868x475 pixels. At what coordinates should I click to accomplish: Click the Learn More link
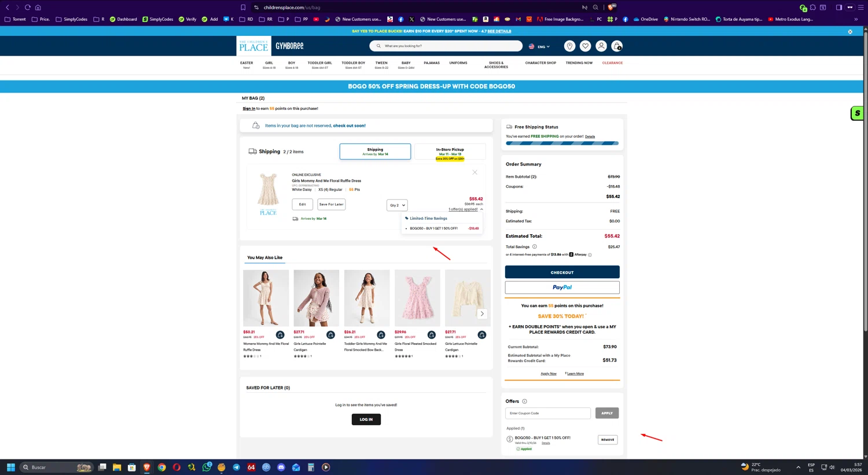click(575, 374)
